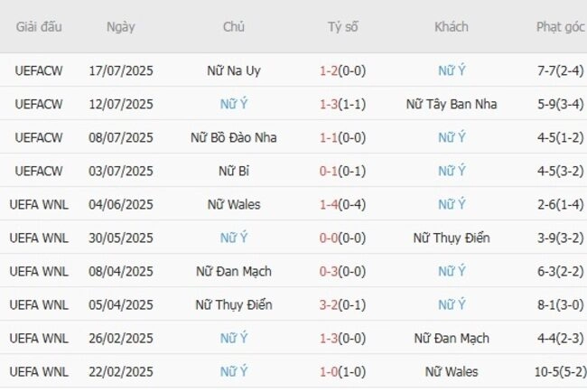Select Nữ Đan Mạch home team on 08/04/2025
Image resolution: width=587 pixels, height=392 pixels.
point(234,271)
